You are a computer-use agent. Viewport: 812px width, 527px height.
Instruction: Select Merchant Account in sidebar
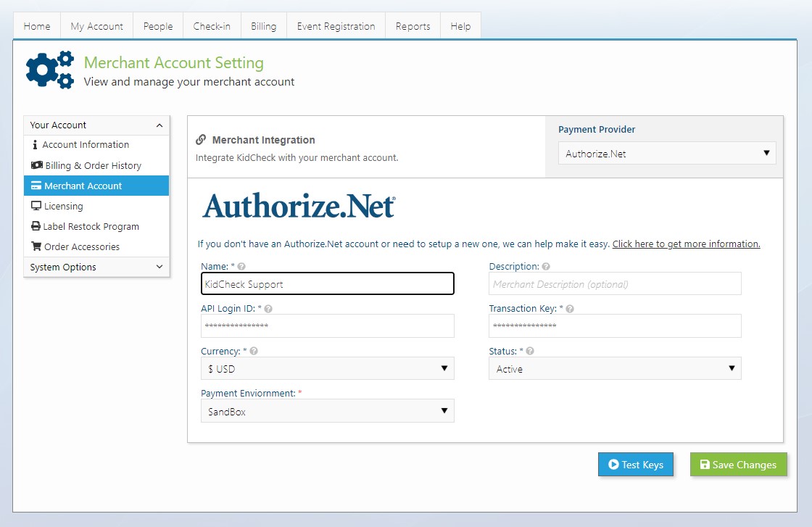[96, 186]
